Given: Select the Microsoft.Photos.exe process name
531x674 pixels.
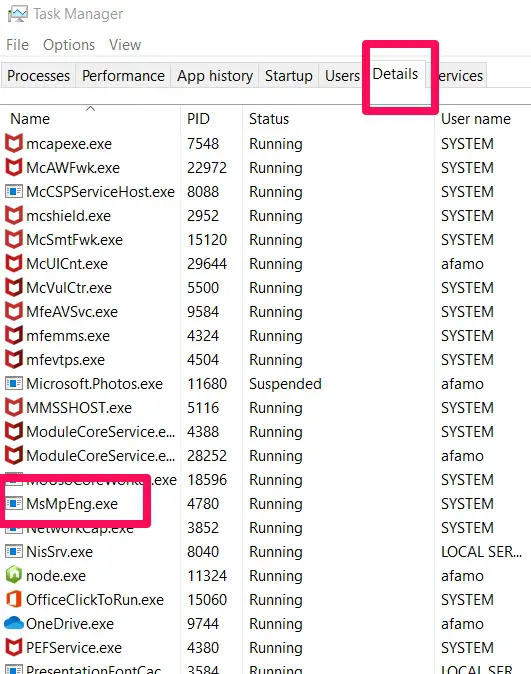Looking at the screenshot, I should 94,383.
